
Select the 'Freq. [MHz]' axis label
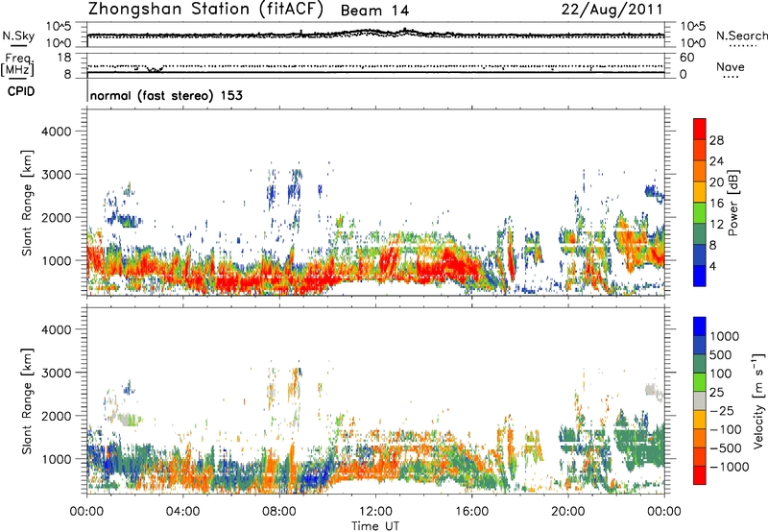pos(17,64)
